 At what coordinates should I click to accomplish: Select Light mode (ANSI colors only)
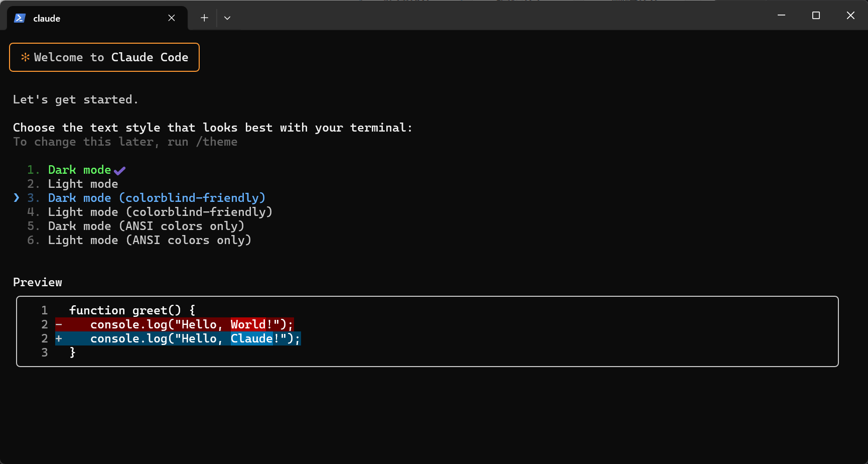pos(150,240)
